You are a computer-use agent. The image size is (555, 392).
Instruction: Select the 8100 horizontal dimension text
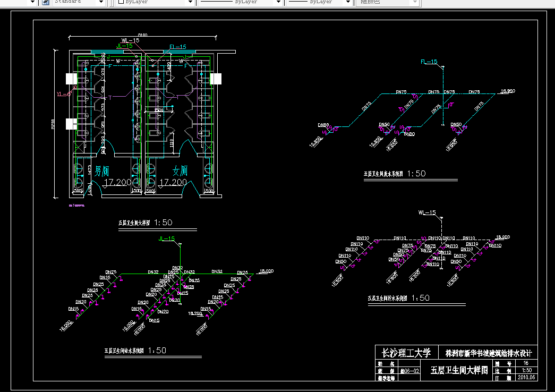click(x=142, y=35)
